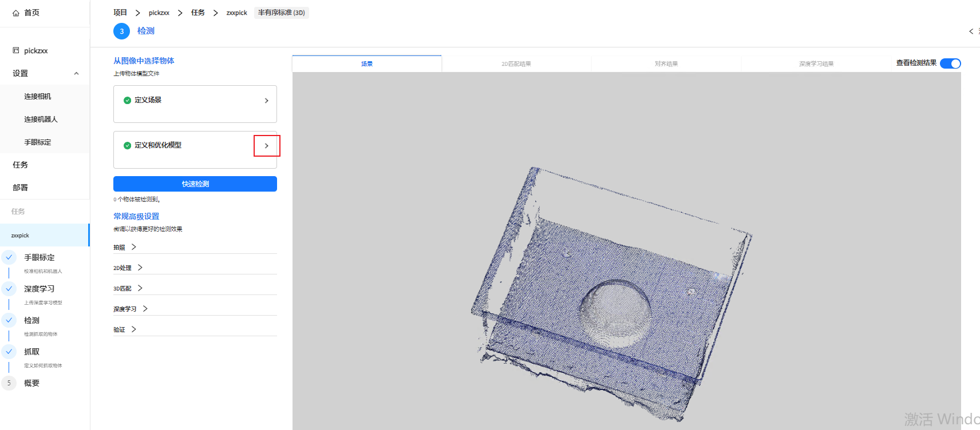
Task: Click the 深度学习 step checkmark circle
Action: pyautogui.click(x=9, y=289)
